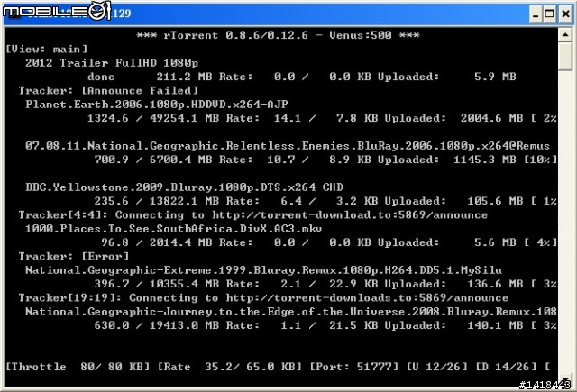The image size is (577, 392).
Task: Select the 1000.Places.To.See.SouthAfrica.DivX.AC3.mkv torrent
Action: 174,229
